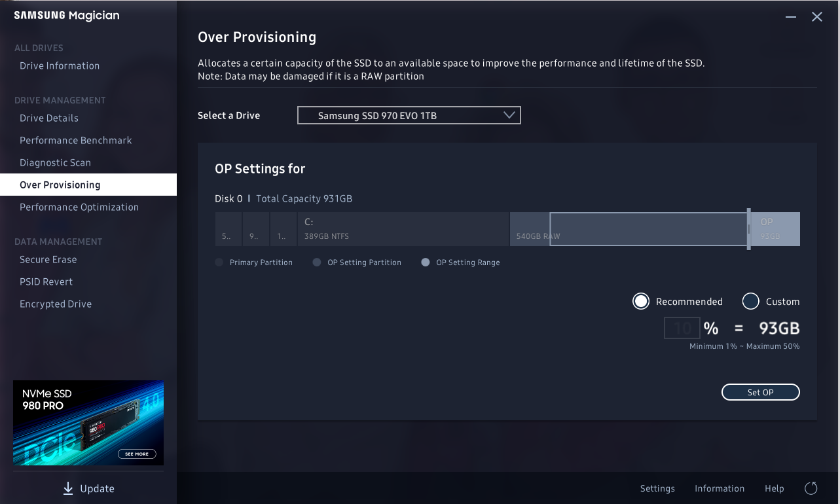Open Encrypted Drive page
Image resolution: width=840 pixels, height=504 pixels.
click(x=56, y=304)
